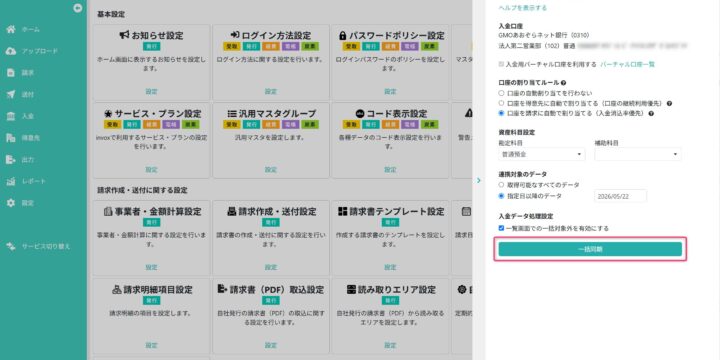
Task: Open 得意先 building icon in sidebar
Action: point(11,138)
